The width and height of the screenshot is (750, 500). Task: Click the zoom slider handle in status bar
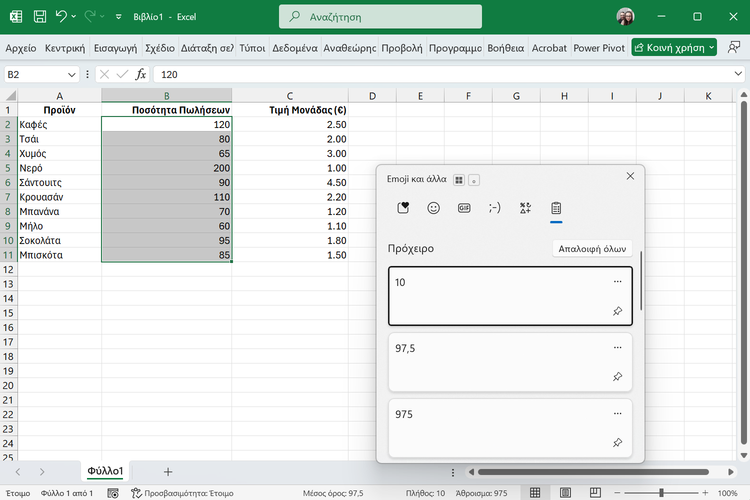click(x=660, y=493)
